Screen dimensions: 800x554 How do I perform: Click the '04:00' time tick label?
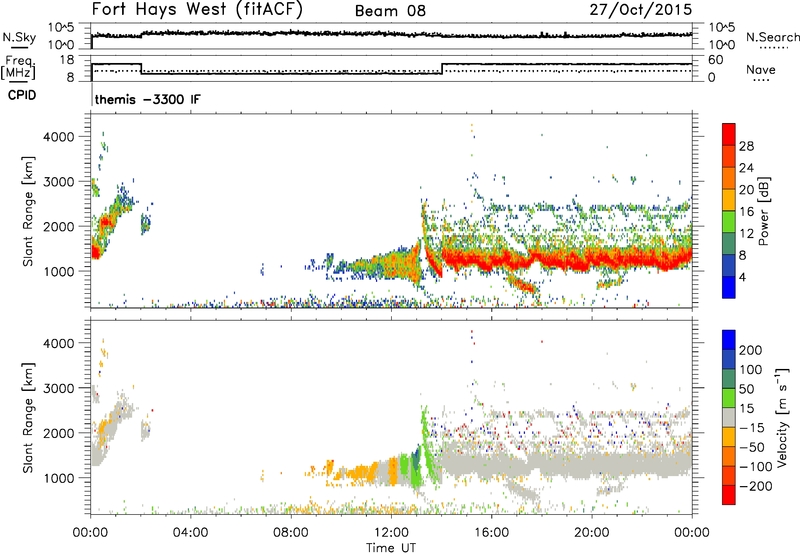[x=191, y=533]
